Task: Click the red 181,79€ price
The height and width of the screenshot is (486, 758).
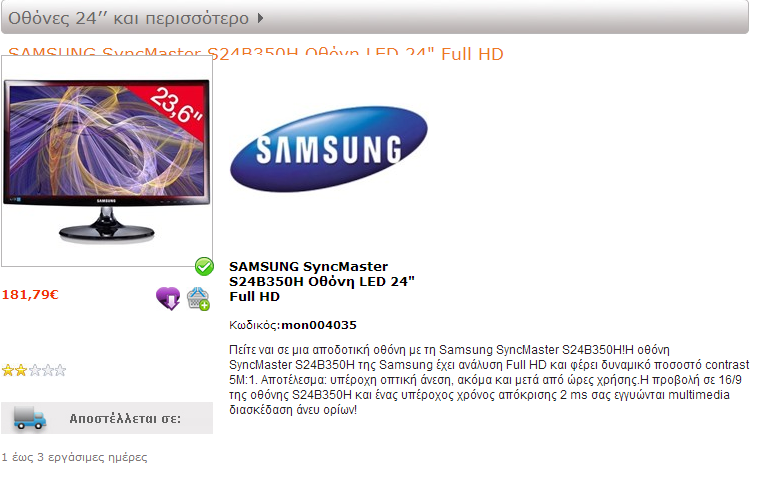Action: coord(30,295)
